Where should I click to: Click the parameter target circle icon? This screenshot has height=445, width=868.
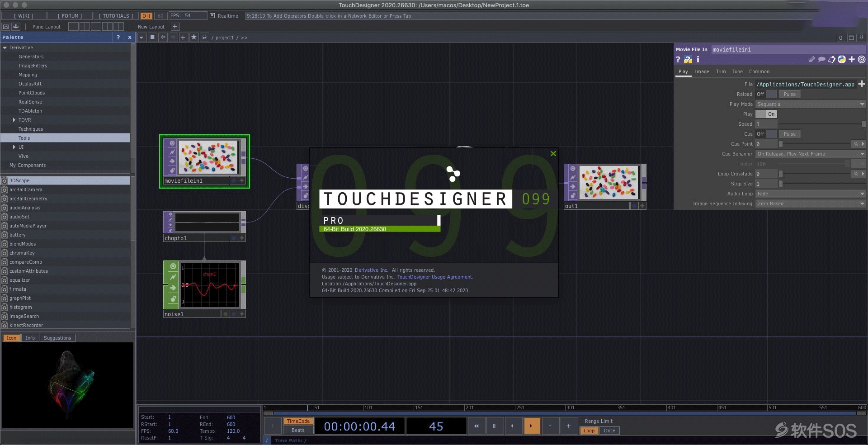(x=861, y=59)
